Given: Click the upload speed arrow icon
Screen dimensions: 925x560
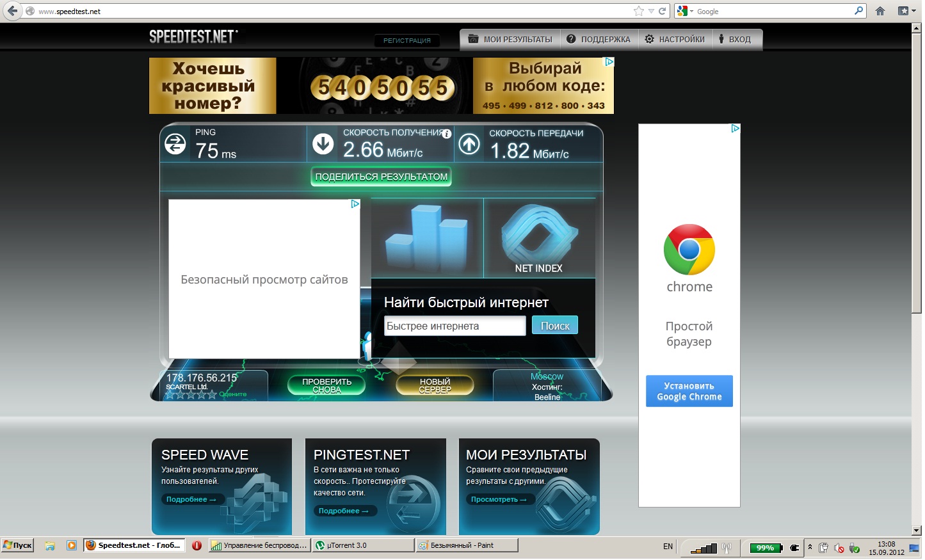Looking at the screenshot, I should [469, 144].
